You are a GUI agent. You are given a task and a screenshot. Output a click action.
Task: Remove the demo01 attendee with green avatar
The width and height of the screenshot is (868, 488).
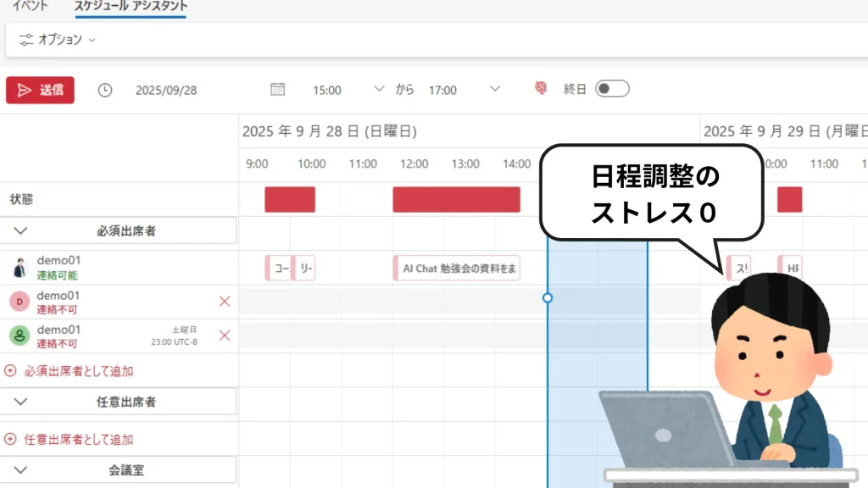tap(225, 335)
